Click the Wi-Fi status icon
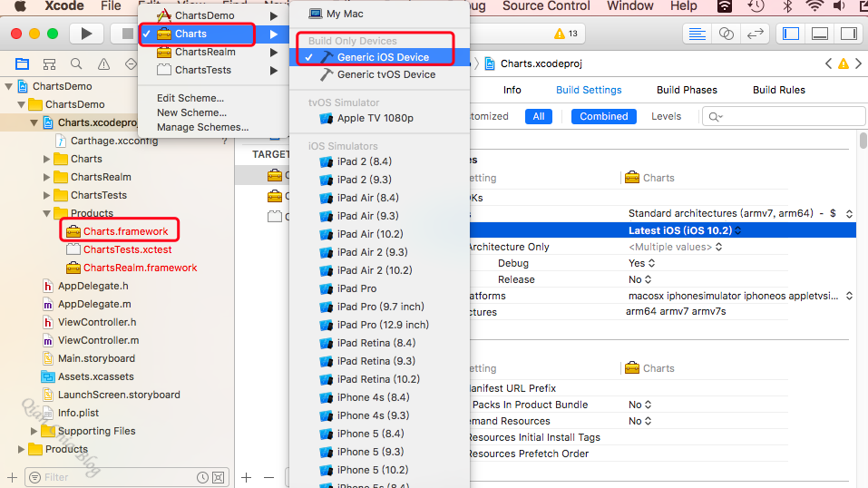 click(814, 6)
